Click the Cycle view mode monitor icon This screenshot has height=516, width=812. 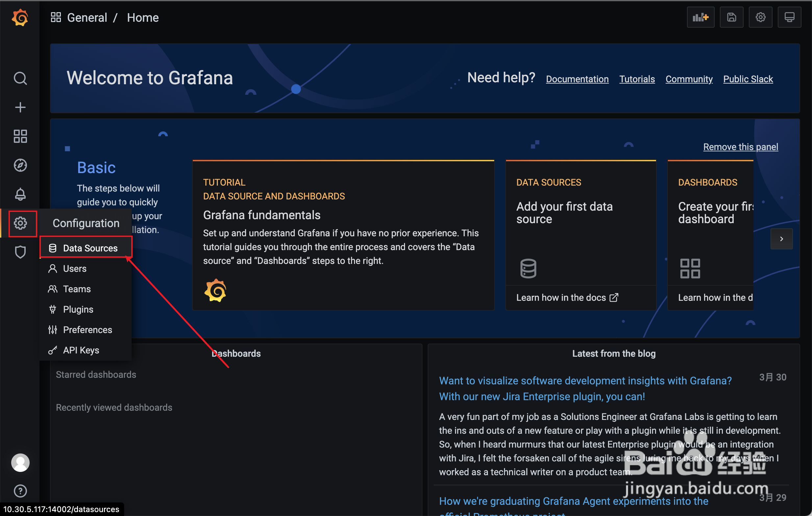789,17
